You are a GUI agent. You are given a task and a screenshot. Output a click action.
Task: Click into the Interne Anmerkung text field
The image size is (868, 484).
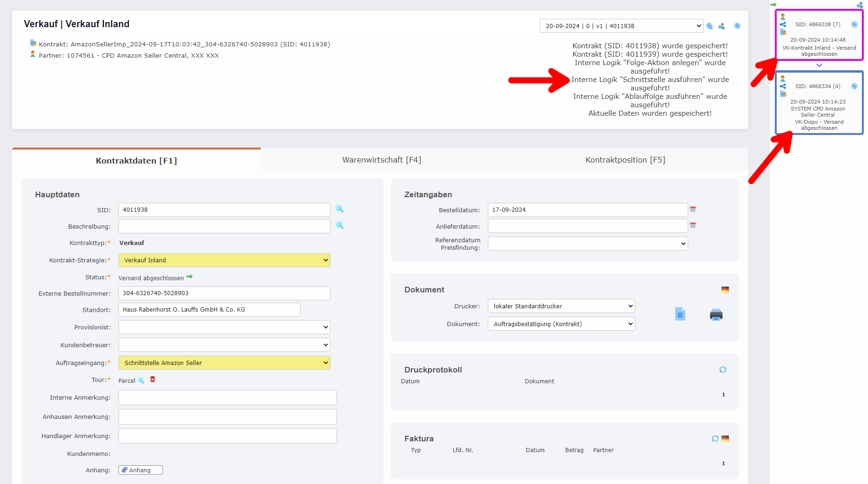228,397
